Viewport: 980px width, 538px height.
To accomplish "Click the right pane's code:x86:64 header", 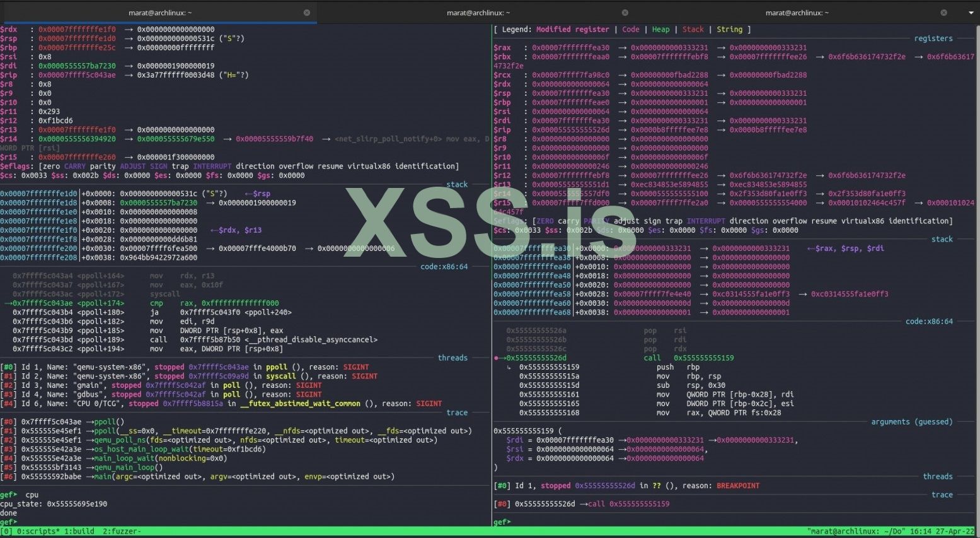I will pos(929,322).
